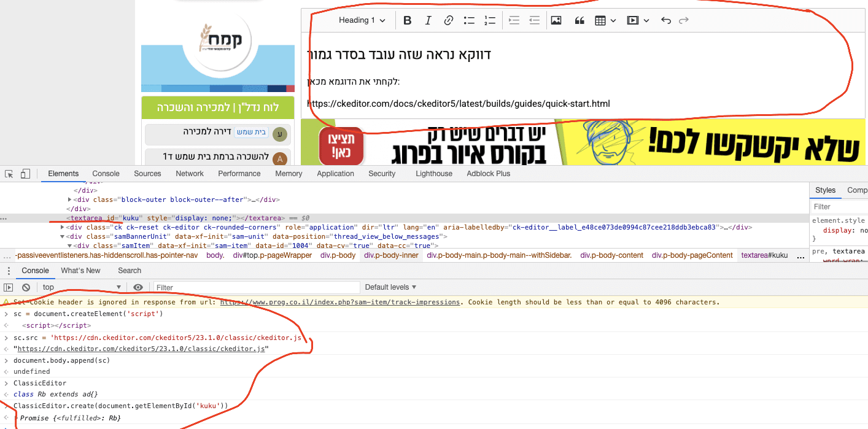Redo the editor change
This screenshot has width=868, height=429.
click(x=684, y=20)
